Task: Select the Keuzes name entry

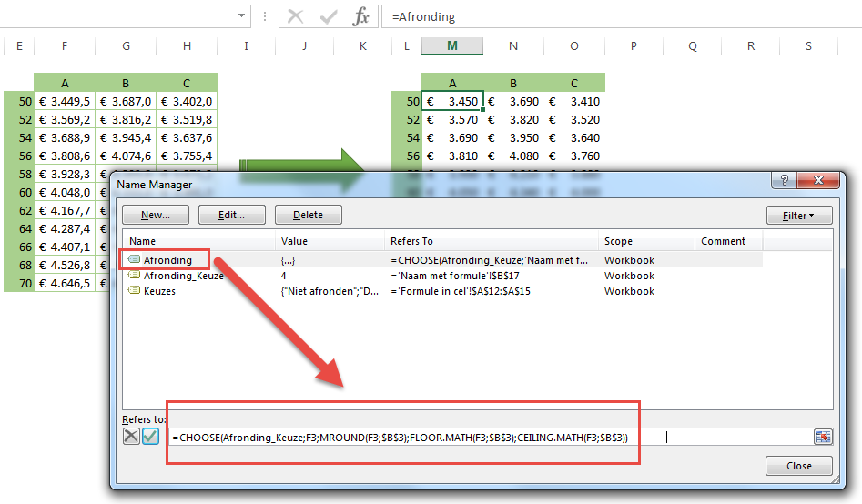Action: (x=158, y=291)
